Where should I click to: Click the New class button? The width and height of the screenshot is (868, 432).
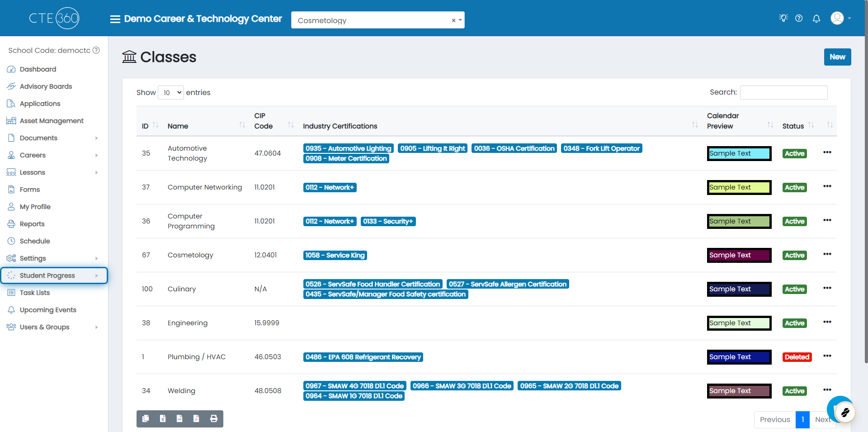pyautogui.click(x=837, y=57)
